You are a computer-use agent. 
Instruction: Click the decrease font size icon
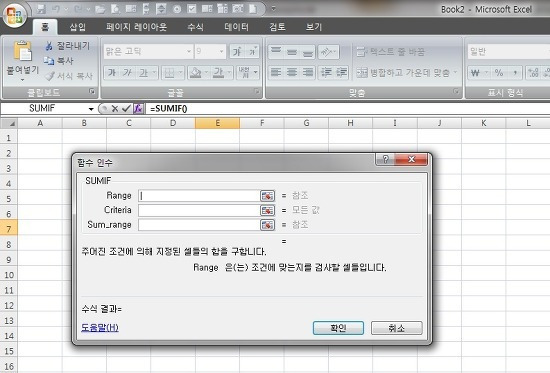tap(252, 52)
